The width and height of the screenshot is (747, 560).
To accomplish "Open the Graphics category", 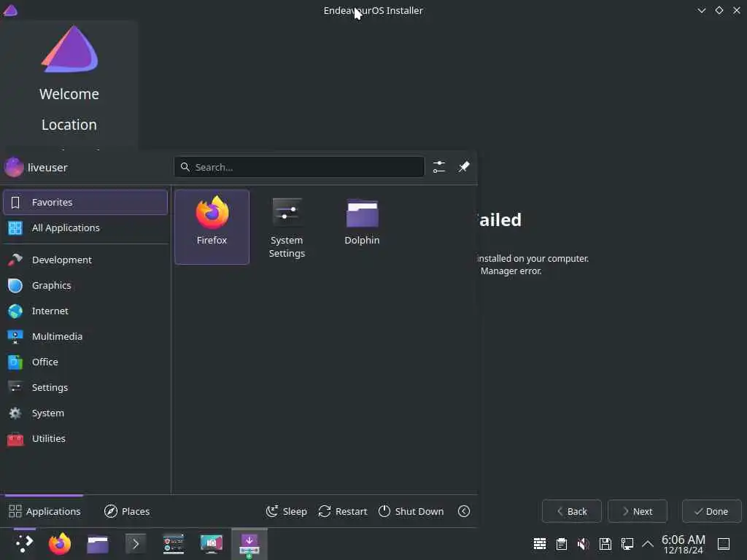I will point(85,286).
